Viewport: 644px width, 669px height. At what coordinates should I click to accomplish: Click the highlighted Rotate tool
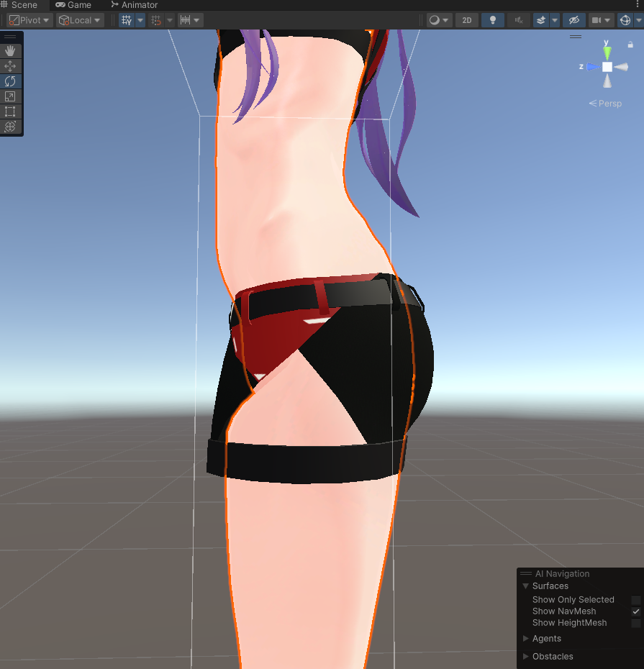coord(10,81)
